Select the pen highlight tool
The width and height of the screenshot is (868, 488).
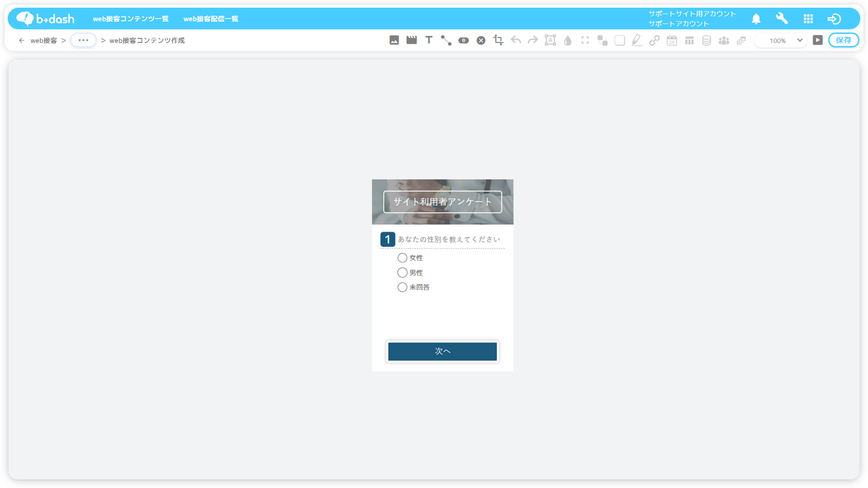tap(637, 40)
